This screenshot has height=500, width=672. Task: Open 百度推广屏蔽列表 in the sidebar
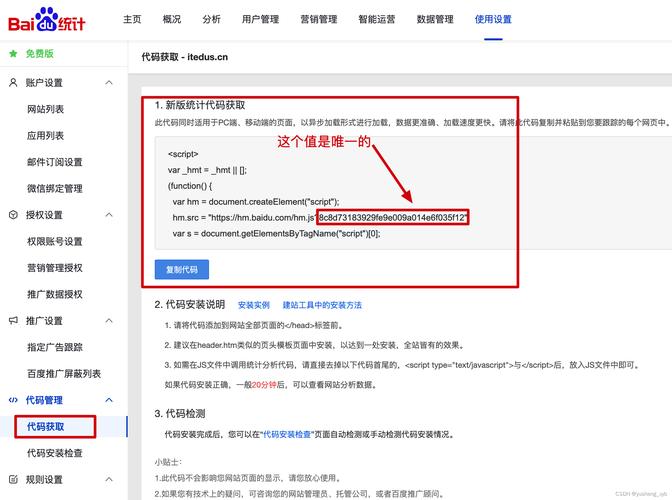point(64,374)
